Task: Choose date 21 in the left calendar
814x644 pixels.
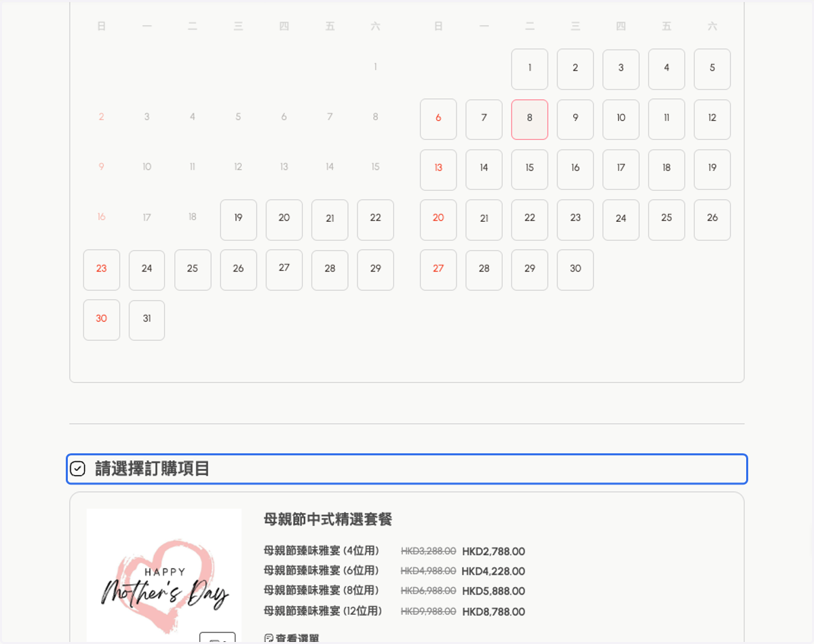Action: click(x=330, y=220)
